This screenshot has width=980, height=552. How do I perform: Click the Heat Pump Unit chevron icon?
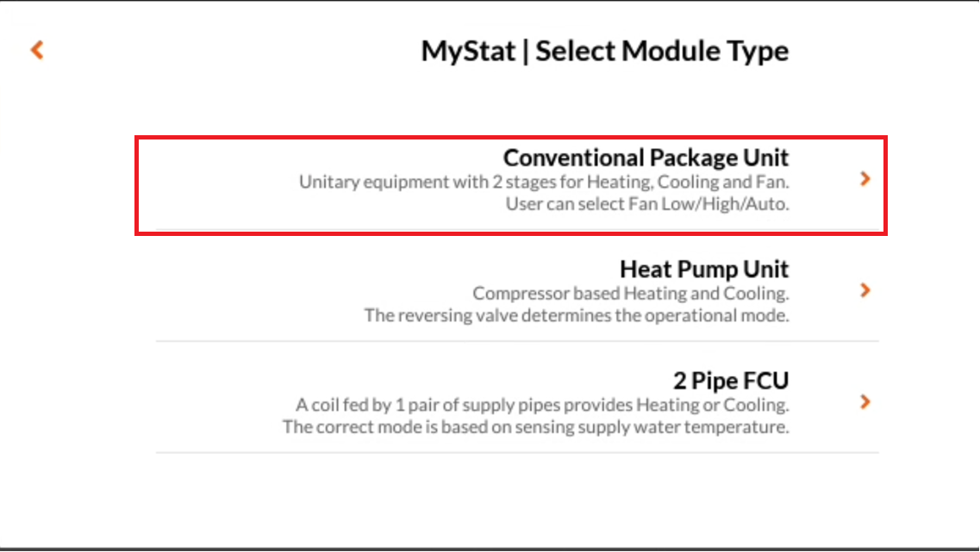[x=865, y=290]
